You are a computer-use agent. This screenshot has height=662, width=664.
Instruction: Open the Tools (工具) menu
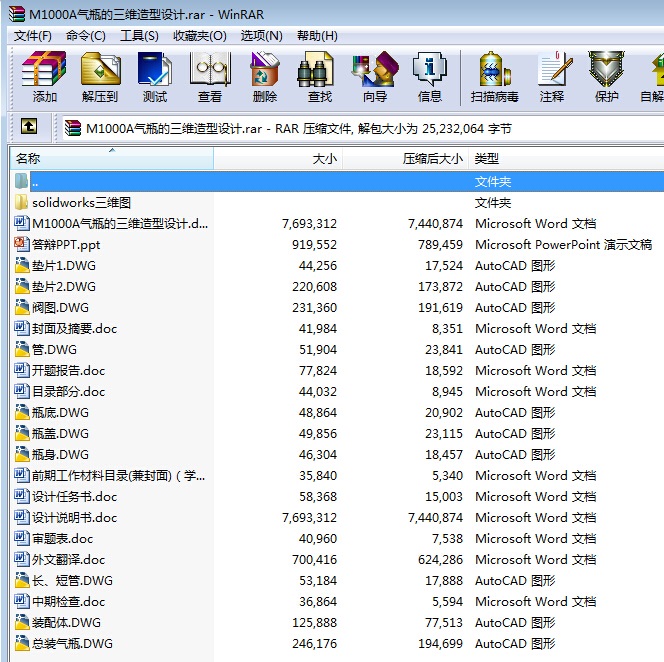click(139, 36)
